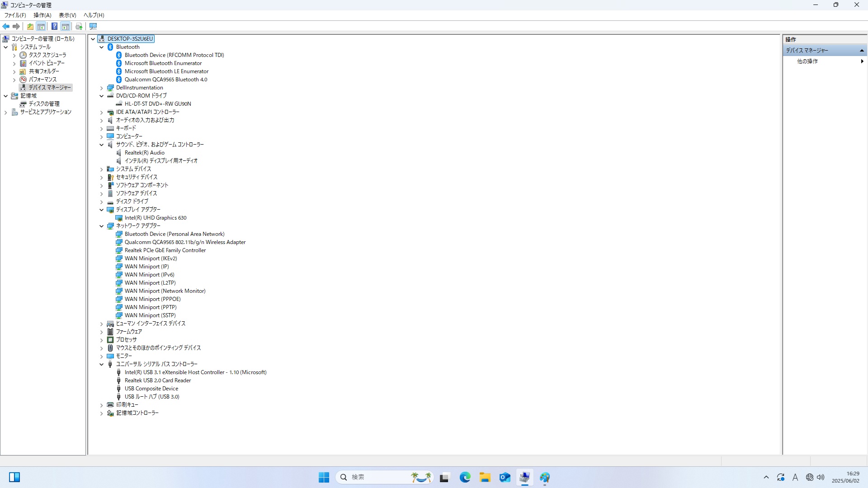Expand the プロセッサ category

(x=102, y=340)
